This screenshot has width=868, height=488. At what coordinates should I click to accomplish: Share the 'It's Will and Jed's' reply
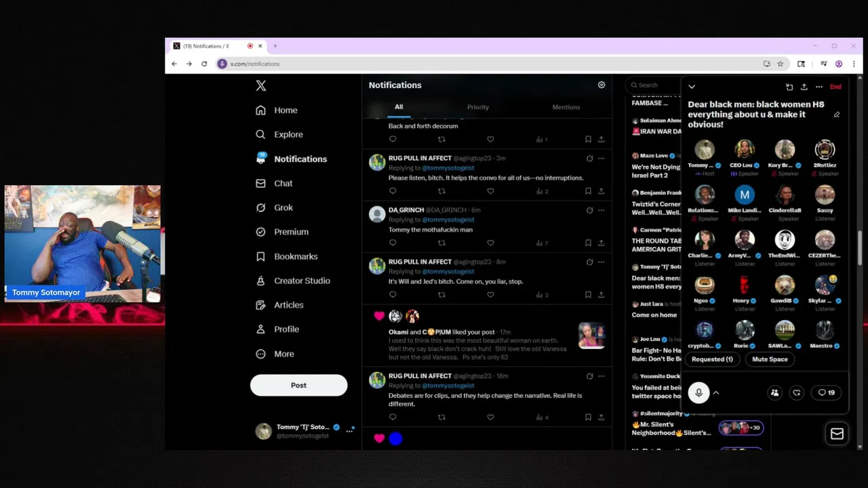pos(601,295)
